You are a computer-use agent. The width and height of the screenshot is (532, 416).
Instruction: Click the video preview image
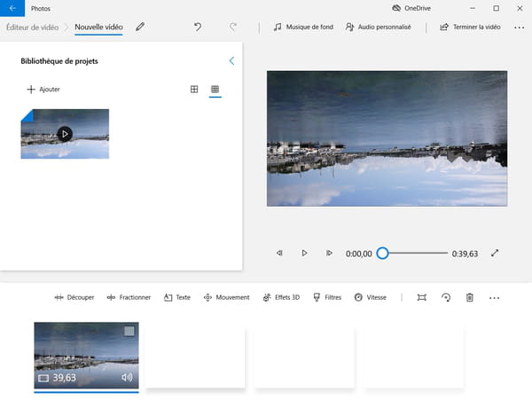[387, 138]
